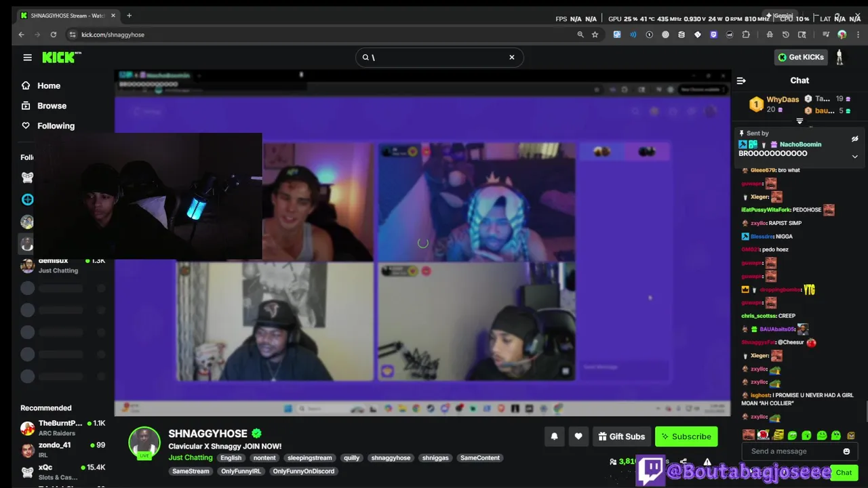This screenshot has height=488, width=868.
Task: Click the Gift Subs button
Action: tap(621, 436)
